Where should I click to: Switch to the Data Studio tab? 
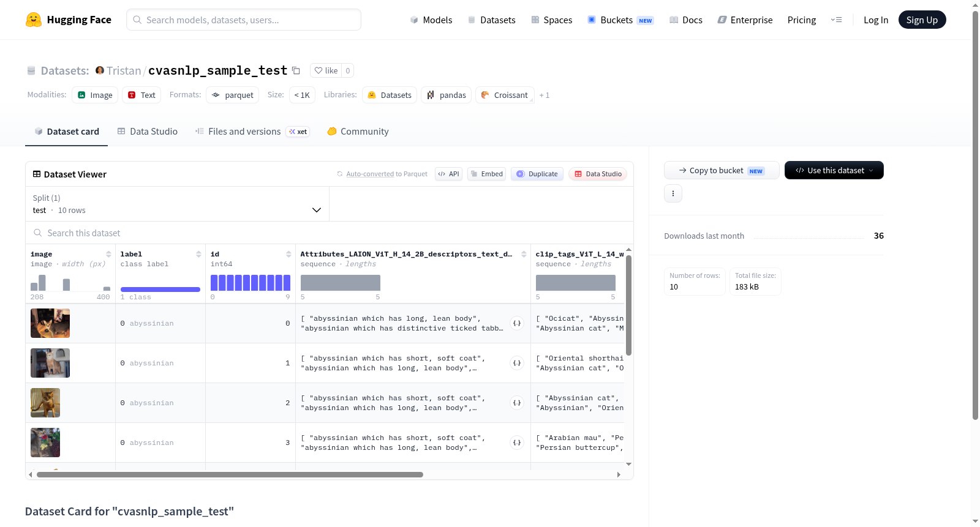click(x=148, y=132)
